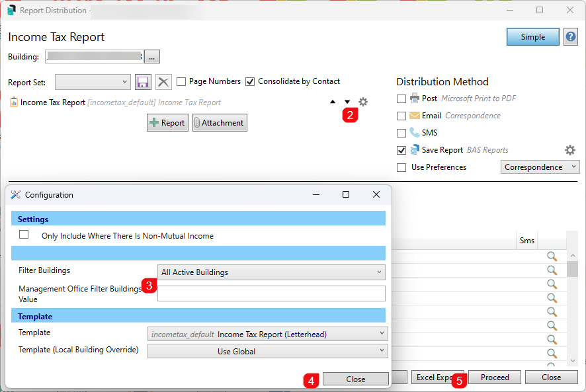Move Income Tax Report down

pos(347,102)
